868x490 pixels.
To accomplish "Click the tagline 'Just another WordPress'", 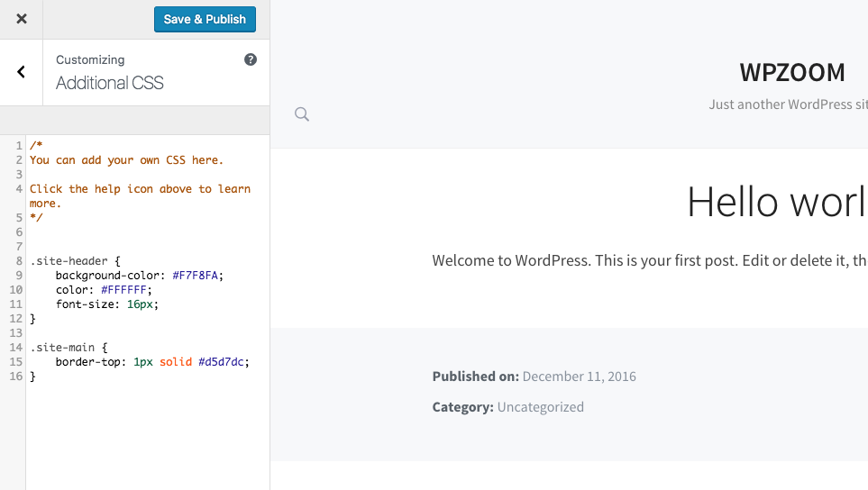I will coord(789,104).
